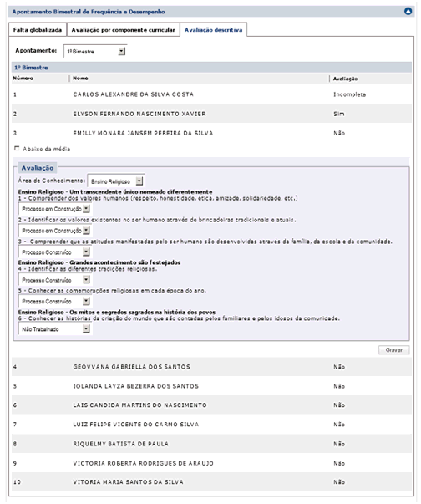Open dropdown for item 2 brincadeiras tradicionais

click(x=55, y=231)
